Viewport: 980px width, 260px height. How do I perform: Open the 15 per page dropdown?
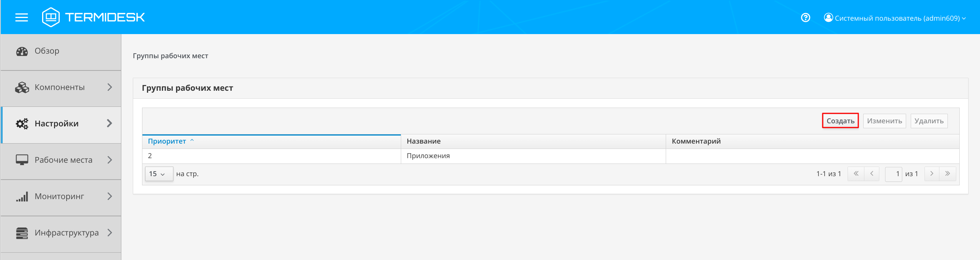159,174
